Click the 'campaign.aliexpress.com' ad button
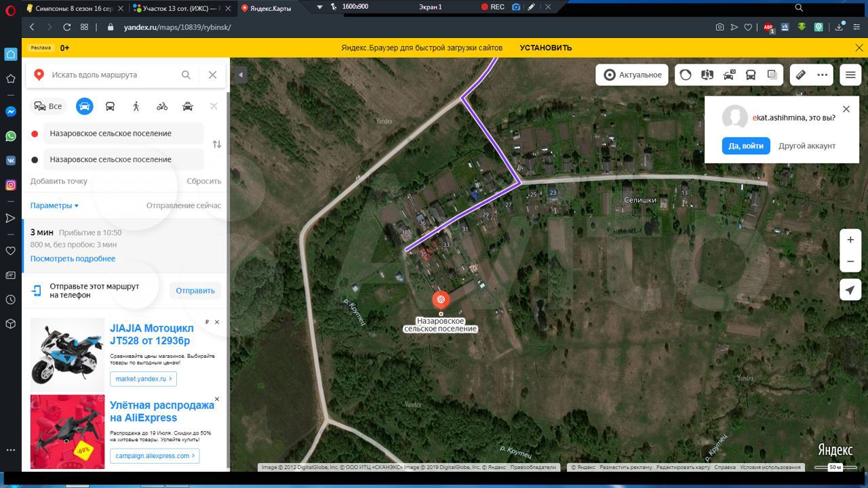The image size is (868, 488). [155, 455]
